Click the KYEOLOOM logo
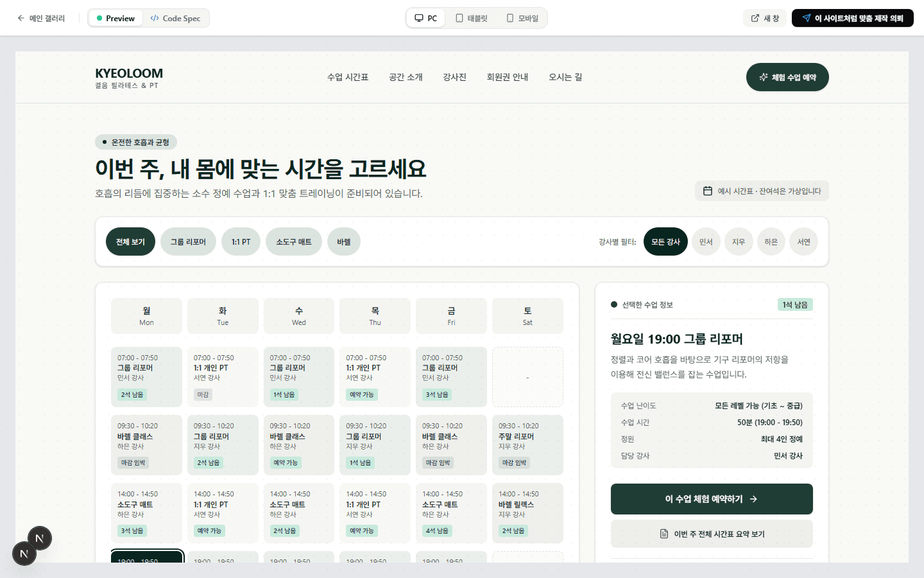 click(x=129, y=77)
